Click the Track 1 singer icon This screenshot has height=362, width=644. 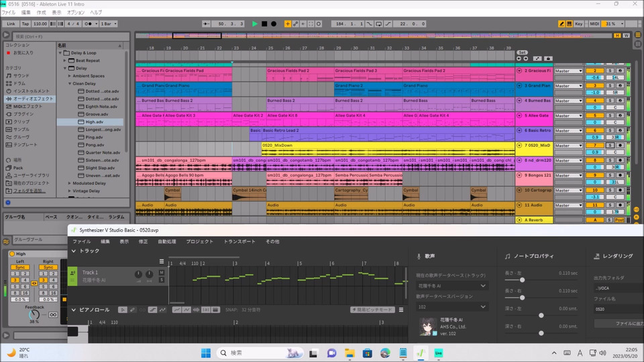(72, 274)
